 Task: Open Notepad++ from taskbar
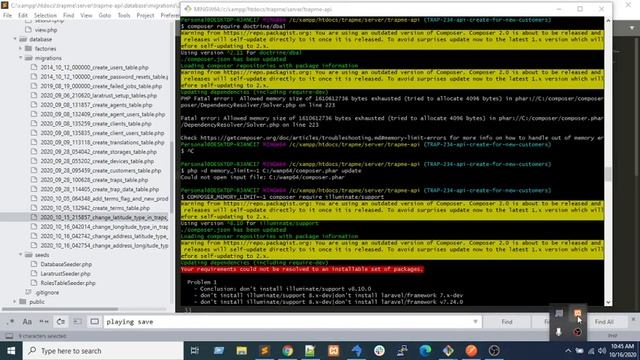click(310, 351)
